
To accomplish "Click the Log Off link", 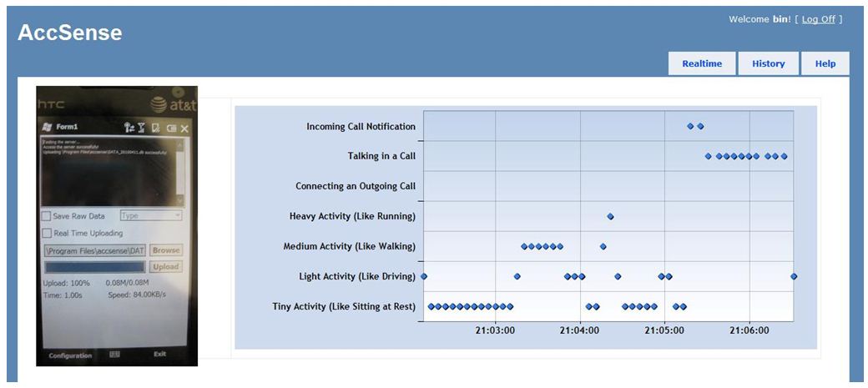I will (818, 19).
